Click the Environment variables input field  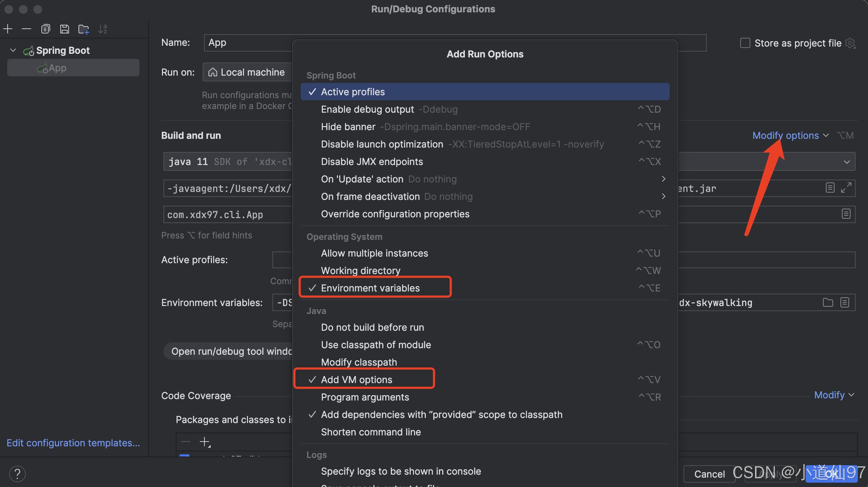tap(282, 302)
